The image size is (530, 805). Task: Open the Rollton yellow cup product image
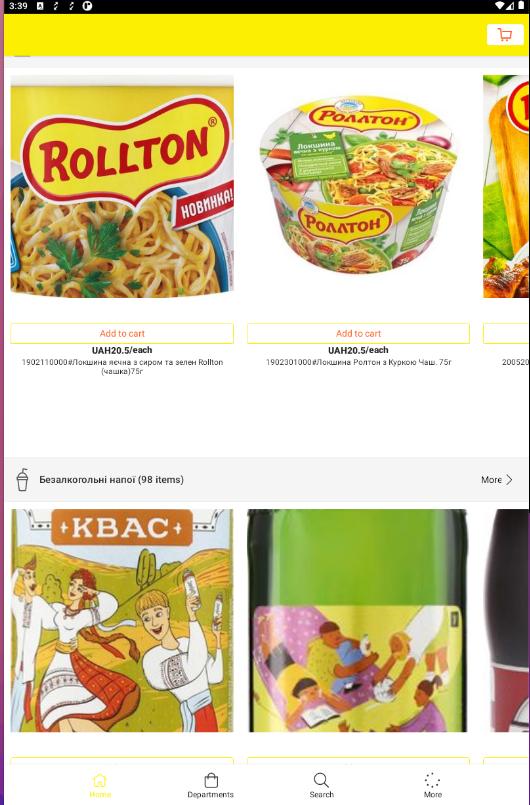click(x=122, y=186)
